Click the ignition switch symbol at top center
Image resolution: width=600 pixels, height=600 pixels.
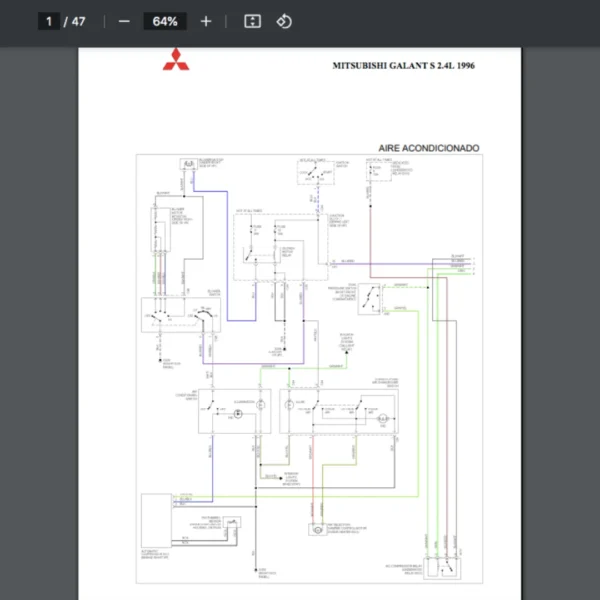(319, 173)
